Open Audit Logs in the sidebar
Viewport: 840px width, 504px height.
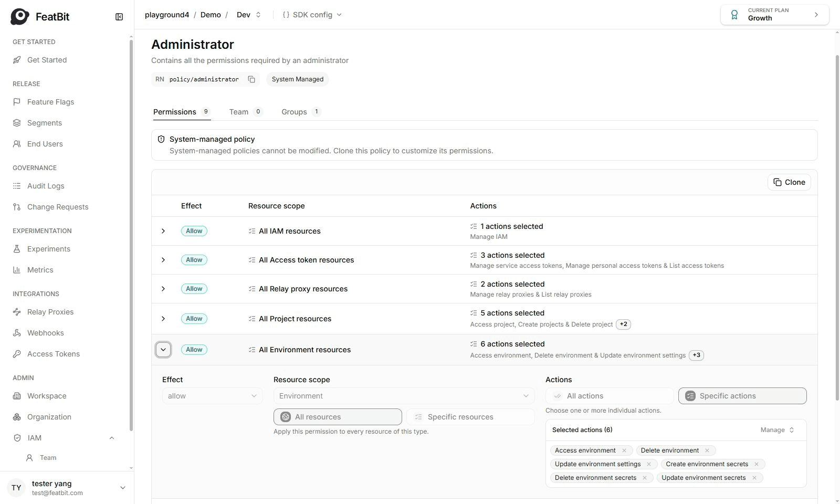pos(46,186)
